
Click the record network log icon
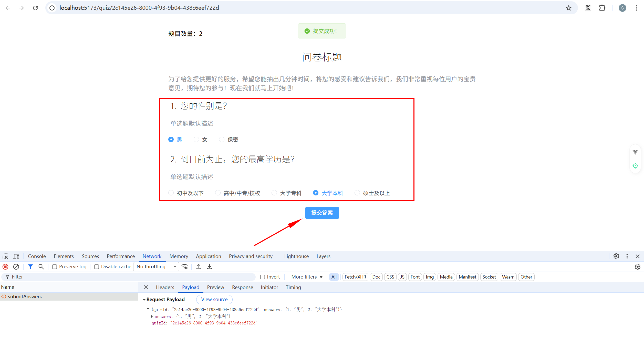(x=5, y=267)
